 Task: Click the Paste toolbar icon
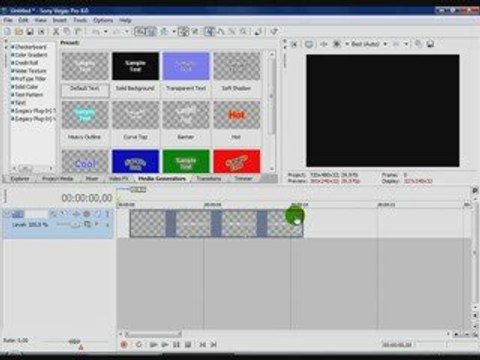[x=78, y=32]
